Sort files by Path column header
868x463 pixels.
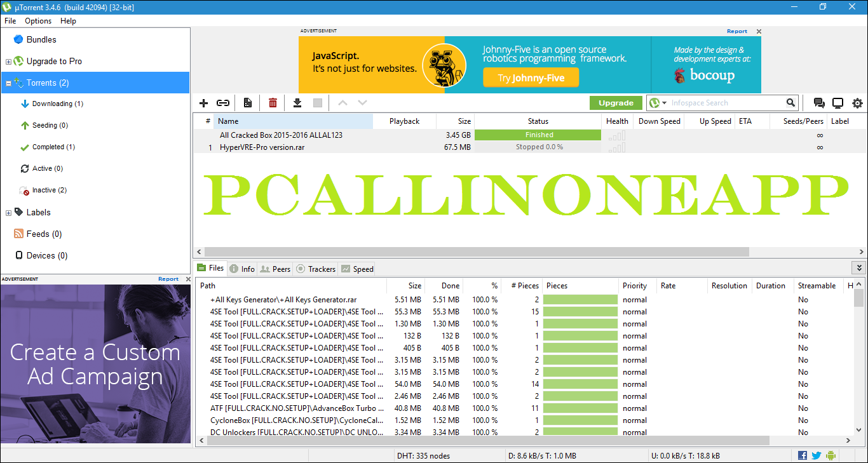coord(291,286)
